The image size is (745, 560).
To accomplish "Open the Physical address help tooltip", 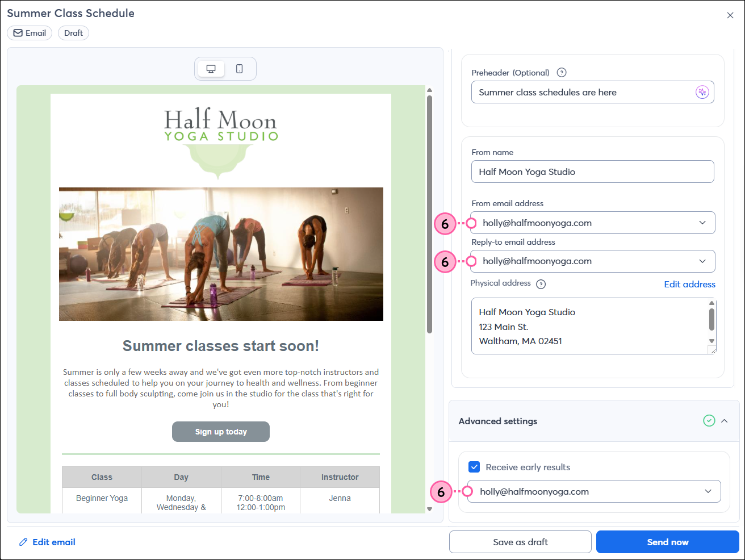I will point(541,283).
